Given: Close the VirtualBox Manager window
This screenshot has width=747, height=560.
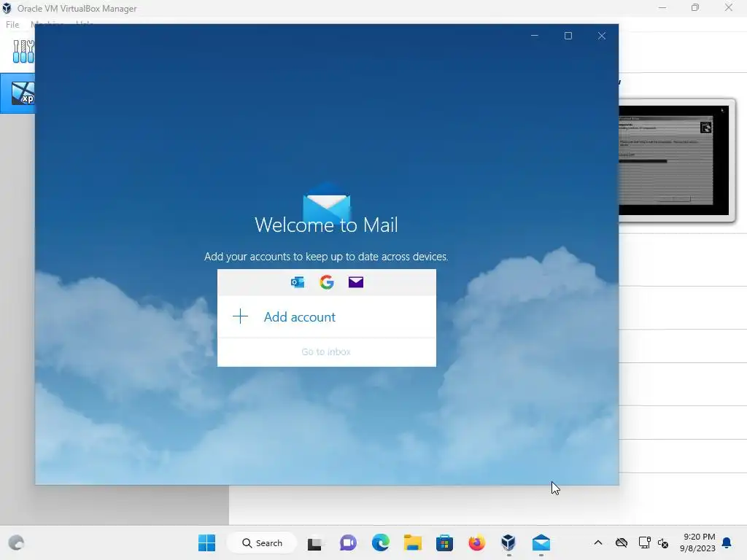Looking at the screenshot, I should click(x=729, y=7).
